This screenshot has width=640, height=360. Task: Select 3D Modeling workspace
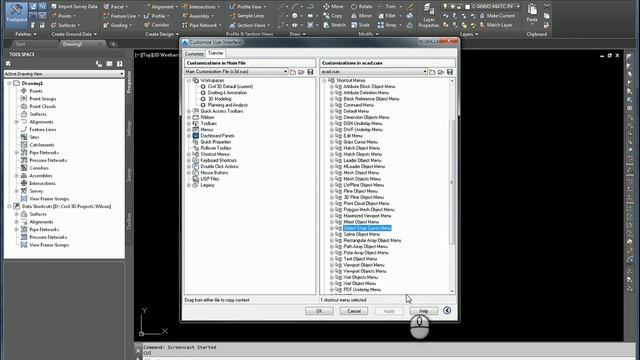point(220,99)
